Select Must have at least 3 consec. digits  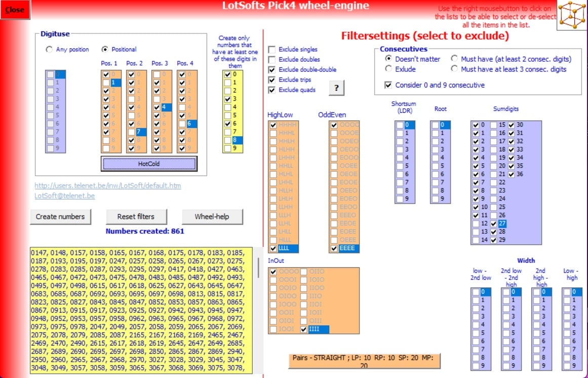[x=454, y=68]
